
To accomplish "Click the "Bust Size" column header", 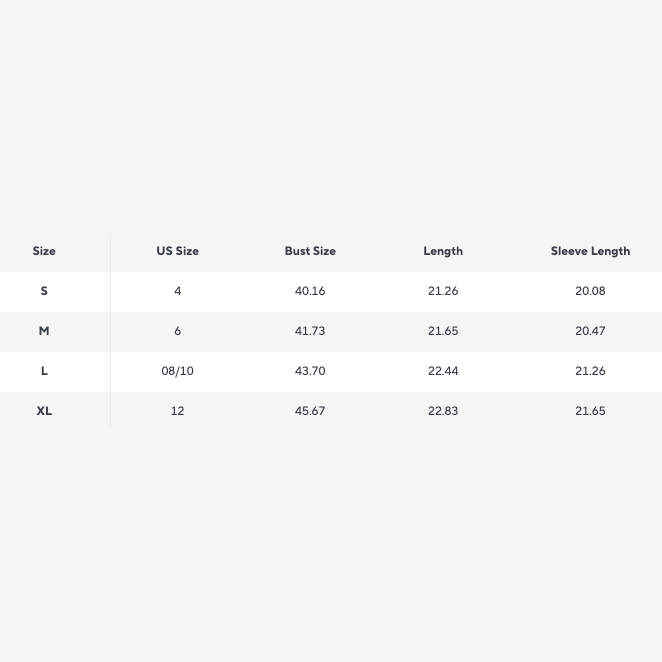I will [x=310, y=251].
